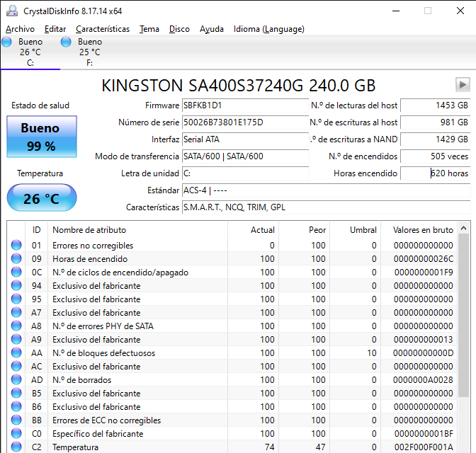Image resolution: width=476 pixels, height=453 pixels.
Task: Click NAND writes value 1429 GB
Action: click(436, 139)
